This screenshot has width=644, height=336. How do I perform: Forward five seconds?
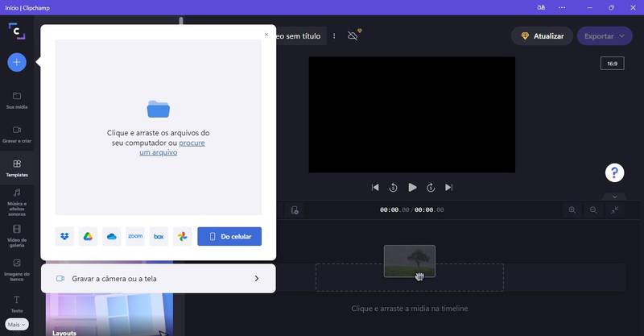(x=431, y=188)
